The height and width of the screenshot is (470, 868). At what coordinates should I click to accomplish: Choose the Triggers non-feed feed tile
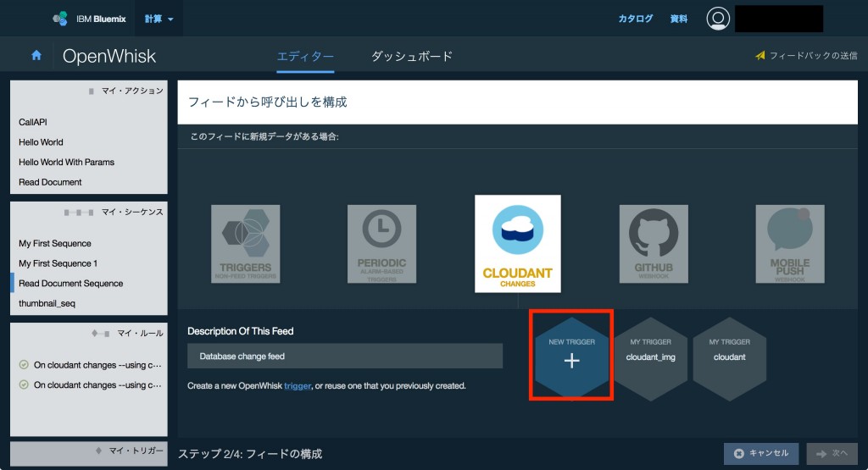(x=245, y=244)
